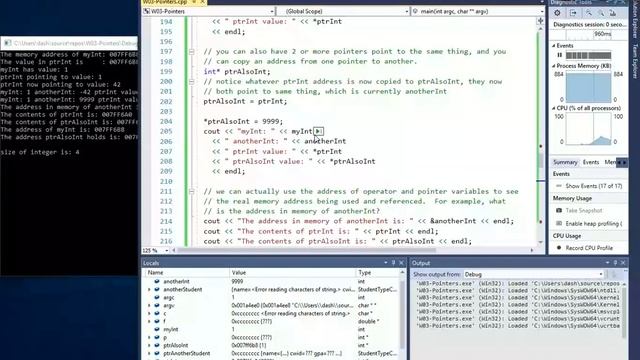Viewport: 640px width, 360px height.
Task: Toggle the pin icon on Locals panel
Action: click(393, 263)
